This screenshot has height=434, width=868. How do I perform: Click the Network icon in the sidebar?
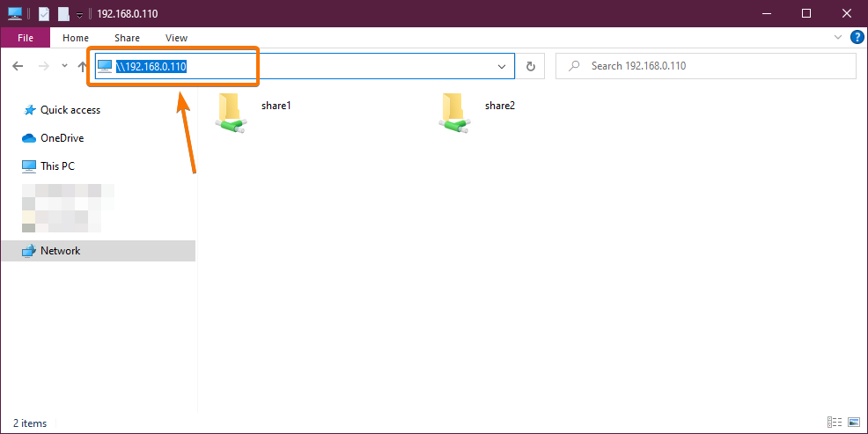click(29, 251)
